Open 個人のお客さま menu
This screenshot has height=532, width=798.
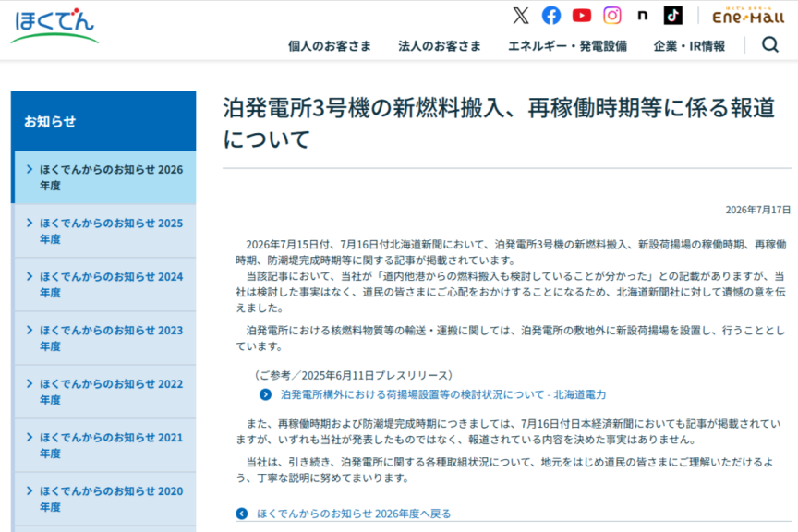click(330, 46)
